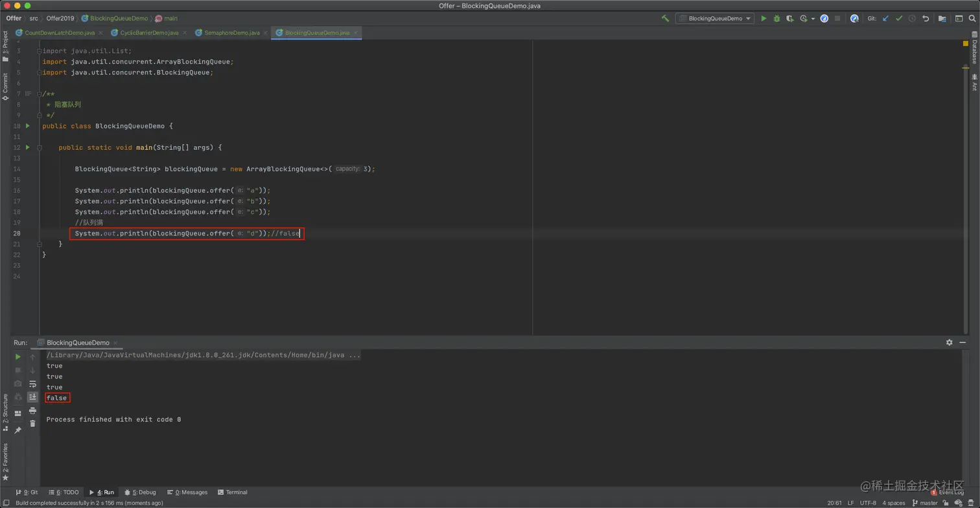This screenshot has height=508, width=980.
Task: Click the 20:61 cursor position indicator
Action: (x=834, y=503)
